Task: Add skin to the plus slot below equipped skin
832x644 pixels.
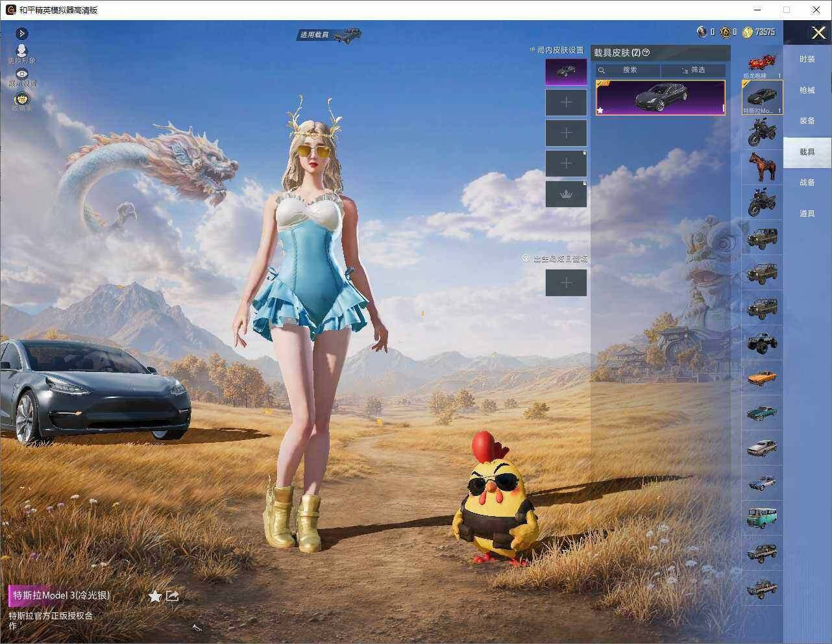Action: coord(566,103)
